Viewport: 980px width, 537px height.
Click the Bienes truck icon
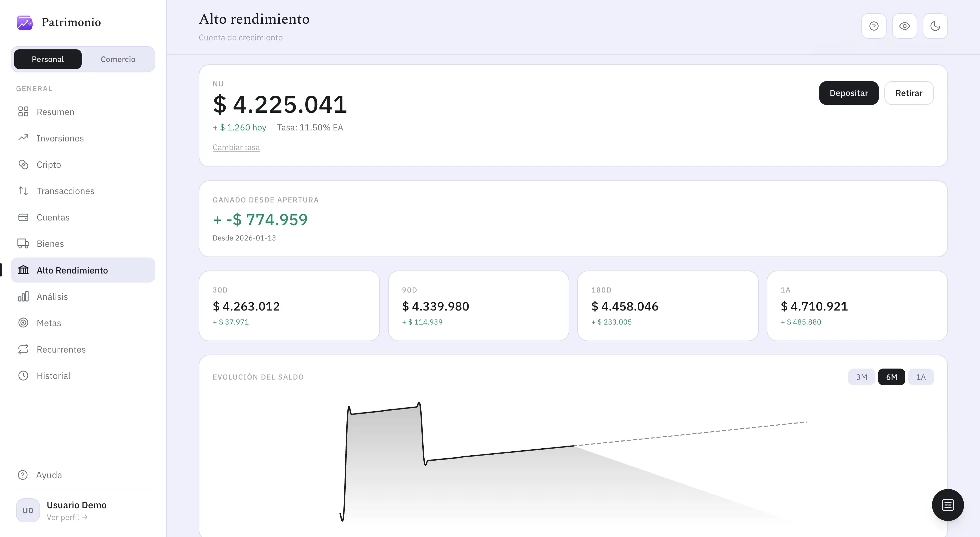point(23,243)
